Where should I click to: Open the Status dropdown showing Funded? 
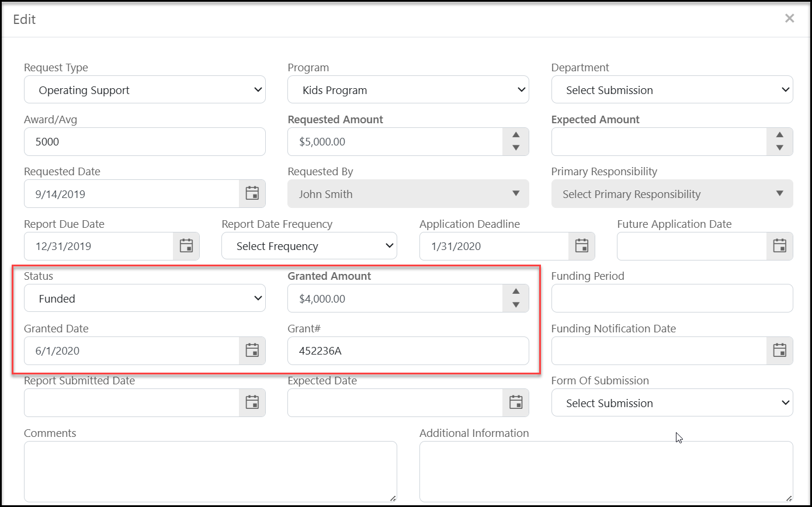(145, 298)
